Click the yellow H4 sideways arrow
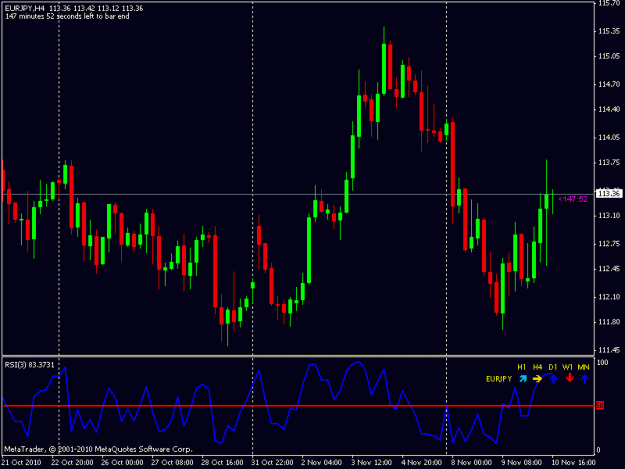This screenshot has height=469, width=625. pos(537,379)
